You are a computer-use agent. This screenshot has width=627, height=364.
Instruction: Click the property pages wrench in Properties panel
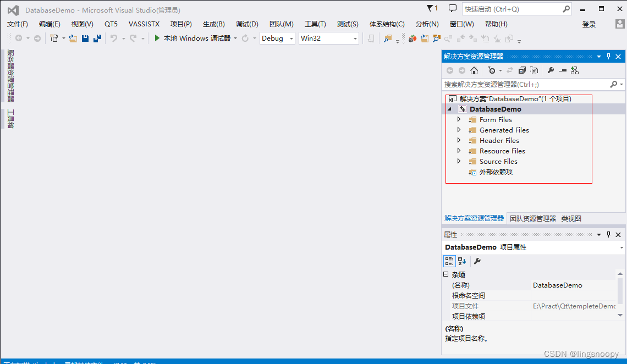point(477,261)
